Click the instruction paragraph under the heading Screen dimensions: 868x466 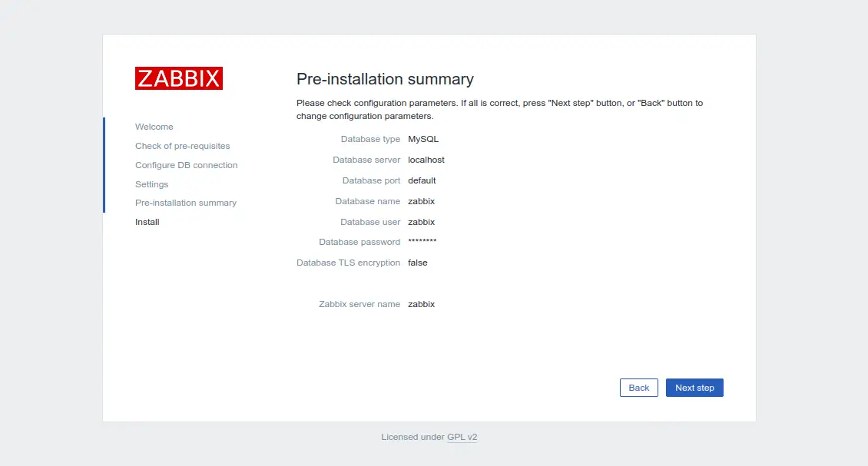[499, 109]
